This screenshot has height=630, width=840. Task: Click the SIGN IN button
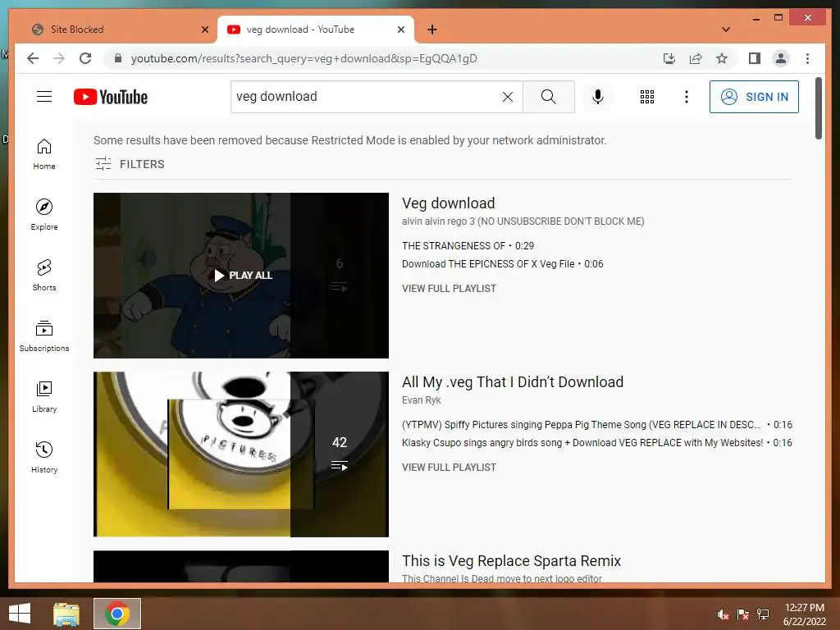754,97
